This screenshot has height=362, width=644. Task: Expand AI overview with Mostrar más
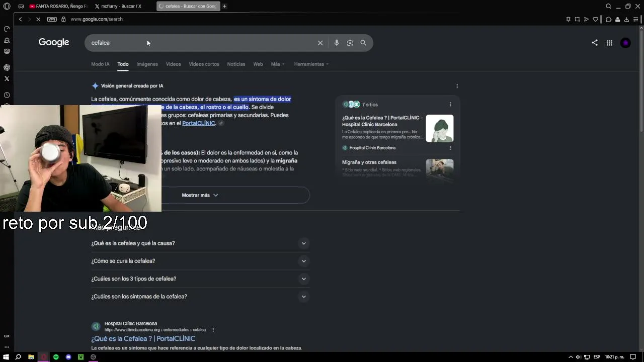tap(200, 195)
